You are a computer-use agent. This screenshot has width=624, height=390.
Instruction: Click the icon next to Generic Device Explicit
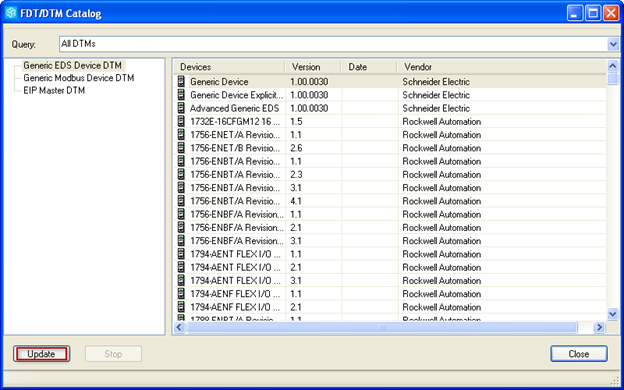[181, 95]
